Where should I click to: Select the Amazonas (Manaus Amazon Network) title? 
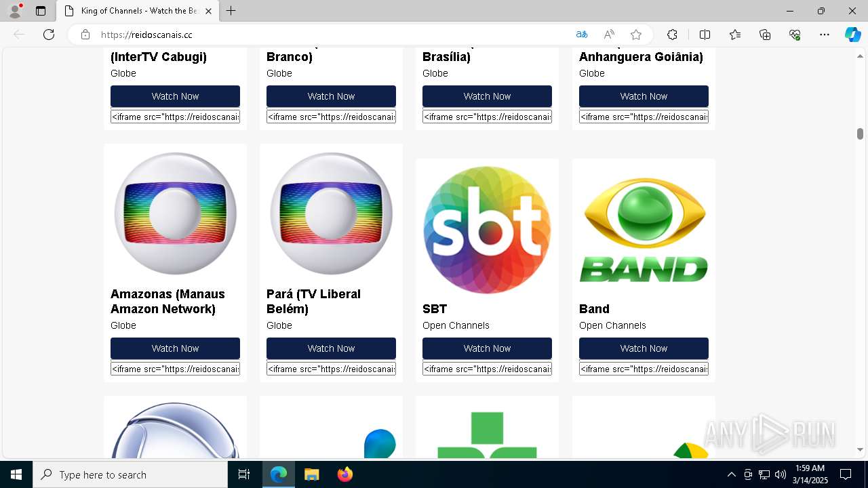(167, 302)
